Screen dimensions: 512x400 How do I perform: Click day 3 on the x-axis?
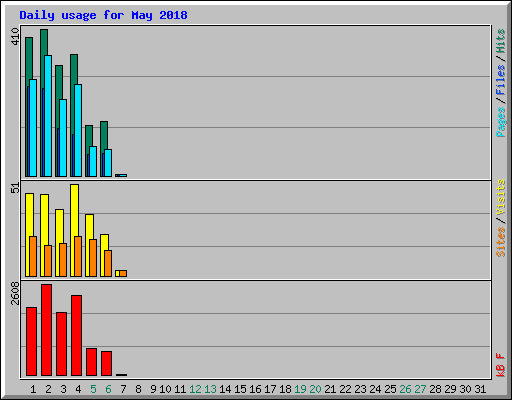[63, 389]
